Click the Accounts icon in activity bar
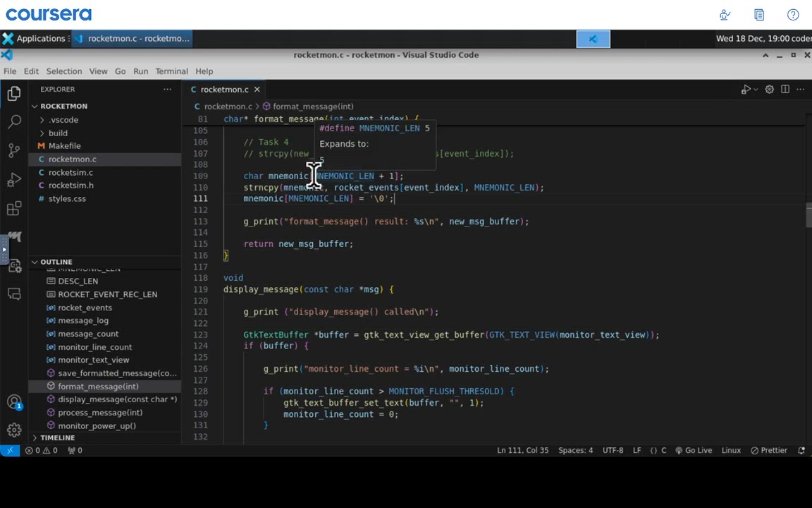Screen dimensions: 812x508 (14, 402)
